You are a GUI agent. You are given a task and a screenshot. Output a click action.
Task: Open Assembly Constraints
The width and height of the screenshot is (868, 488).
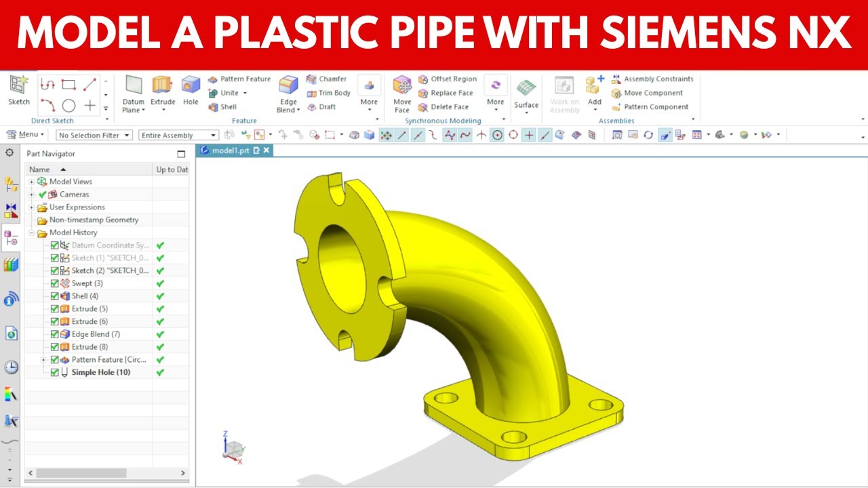[652, 79]
